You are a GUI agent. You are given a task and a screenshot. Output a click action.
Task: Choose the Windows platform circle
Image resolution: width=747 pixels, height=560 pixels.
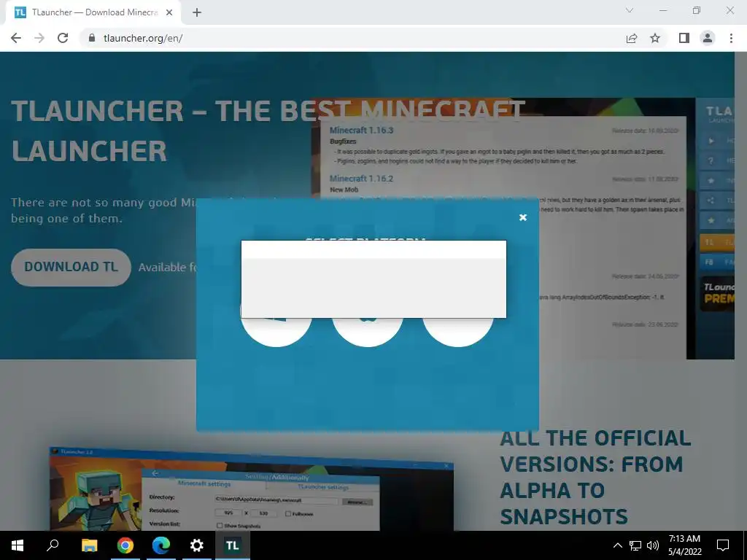click(276, 332)
